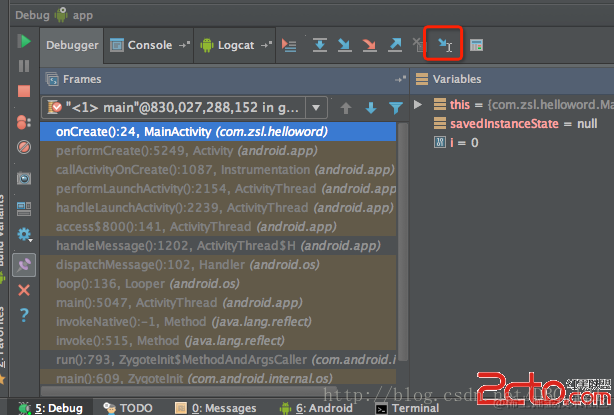
Task: Select the variable i = 0
Action: [x=456, y=143]
